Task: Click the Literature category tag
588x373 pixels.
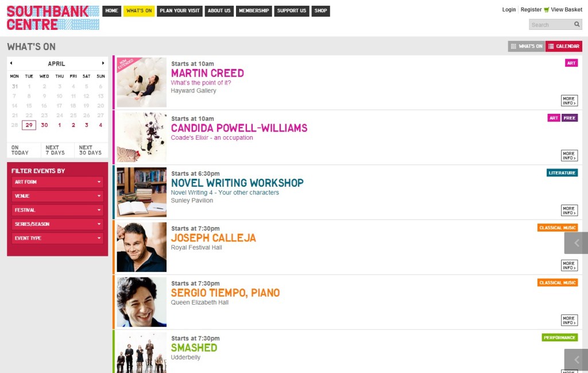Action: point(562,172)
